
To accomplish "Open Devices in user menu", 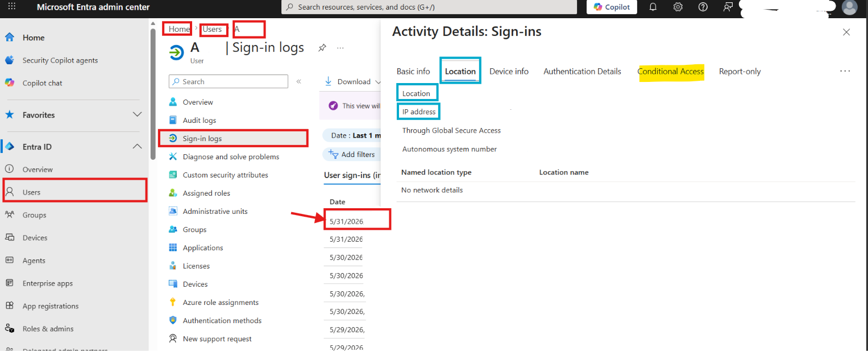I will click(195, 284).
